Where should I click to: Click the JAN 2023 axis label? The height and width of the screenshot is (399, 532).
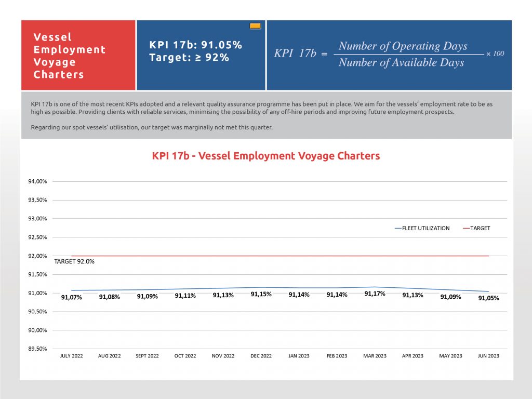299,356
